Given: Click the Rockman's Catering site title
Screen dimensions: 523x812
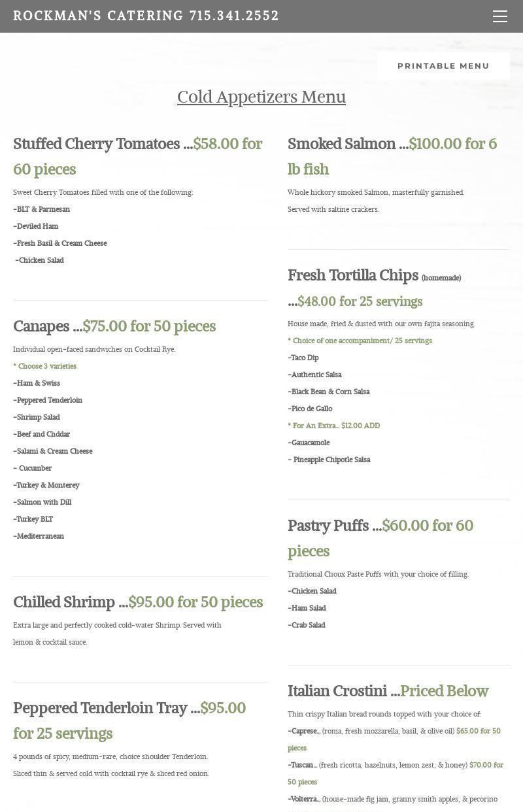Looking at the screenshot, I should pos(146,16).
